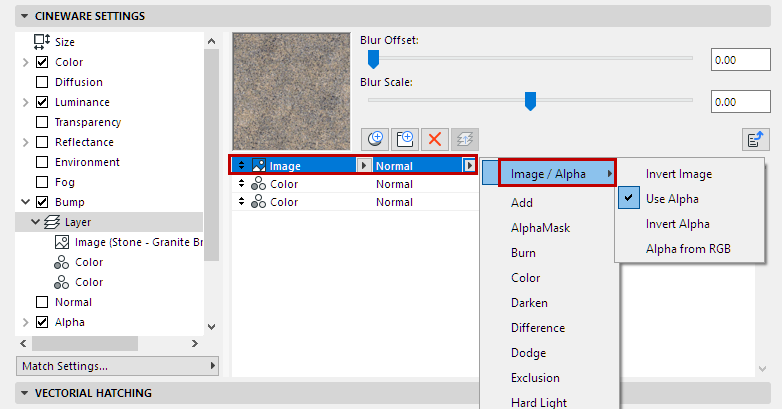Click reorder arrows on second Color row
The height and width of the screenshot is (409, 782).
pyautogui.click(x=241, y=202)
